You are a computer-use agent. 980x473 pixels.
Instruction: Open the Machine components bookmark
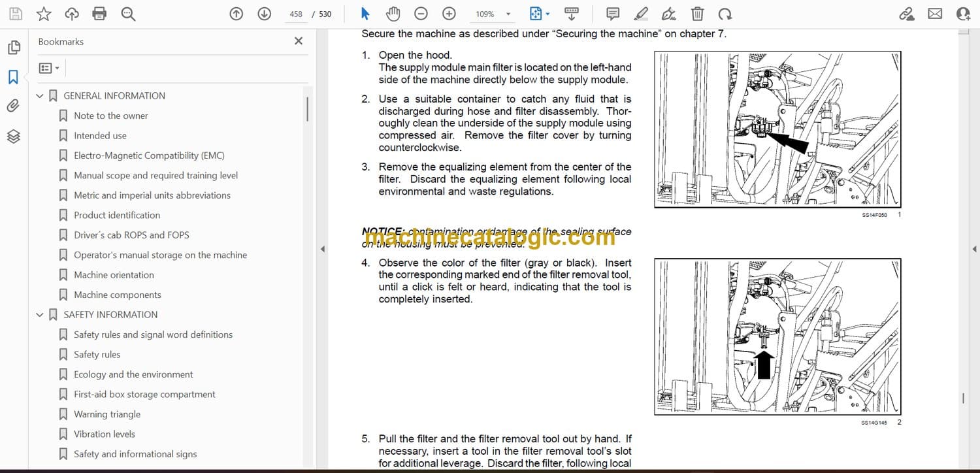117,295
